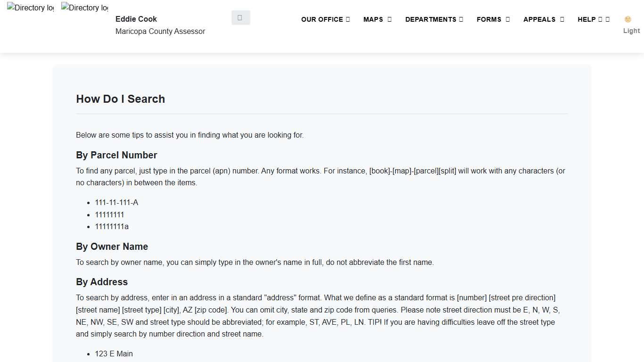Click the arrow icon next to Appeals
Image resolution: width=644 pixels, height=362 pixels.
click(562, 19)
